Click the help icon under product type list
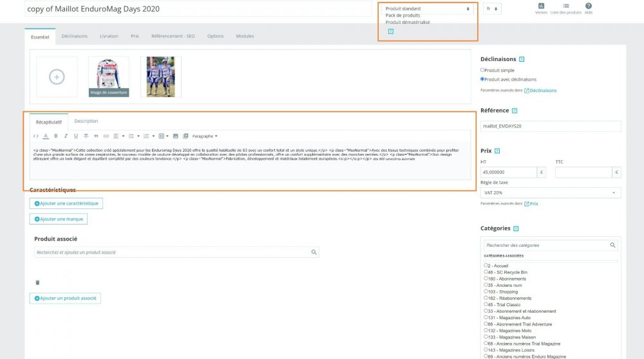Viewport: 644px width, 359px height. [x=391, y=32]
